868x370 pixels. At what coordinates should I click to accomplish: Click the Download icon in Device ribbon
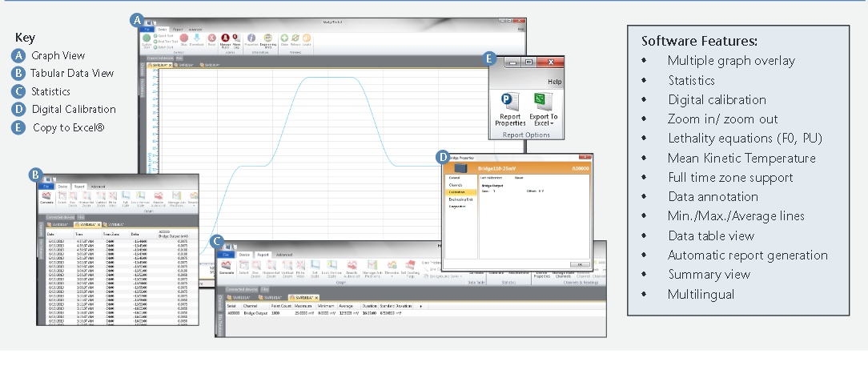pyautogui.click(x=195, y=37)
